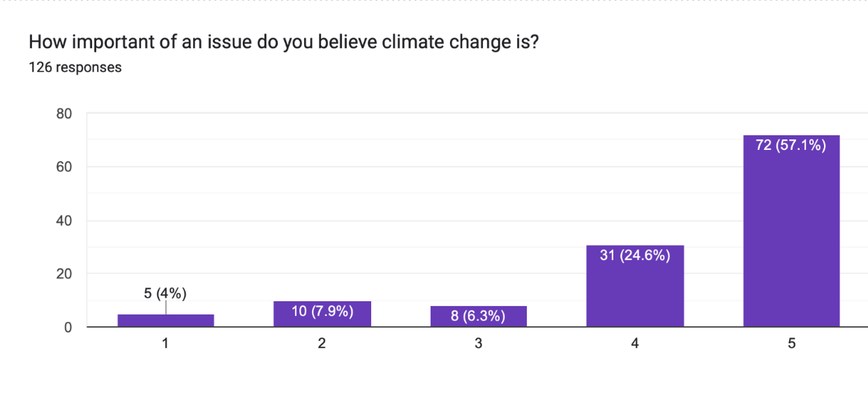Click the "10 (7.9%)" data label
This screenshot has width=868, height=410.
tap(322, 311)
